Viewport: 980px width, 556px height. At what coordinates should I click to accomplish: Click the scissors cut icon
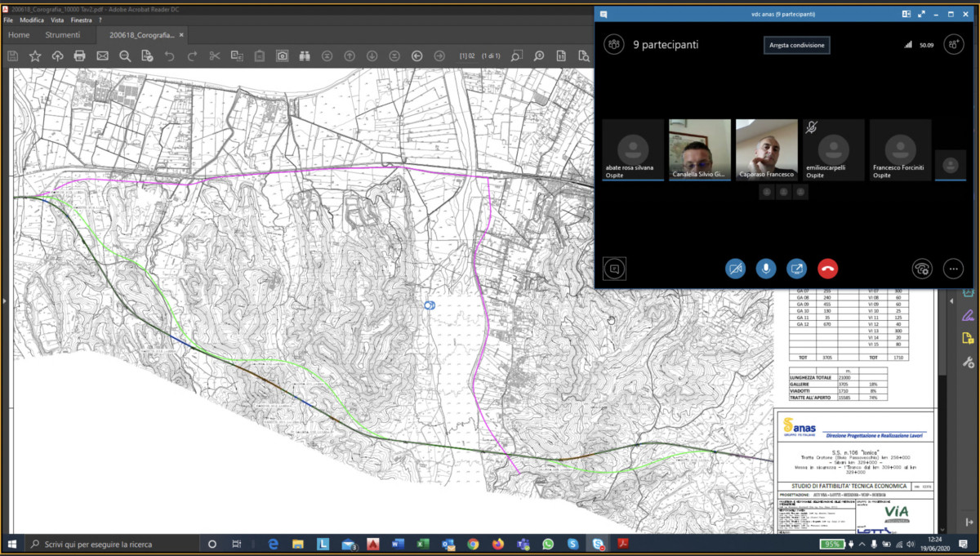pyautogui.click(x=215, y=56)
